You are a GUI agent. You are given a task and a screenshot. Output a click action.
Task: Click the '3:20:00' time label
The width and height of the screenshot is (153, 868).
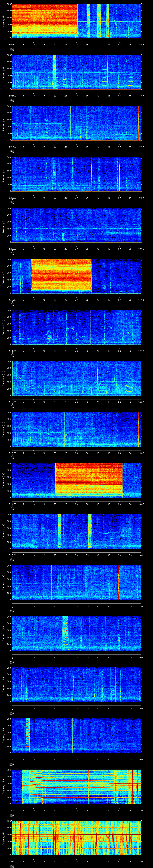point(12,811)
